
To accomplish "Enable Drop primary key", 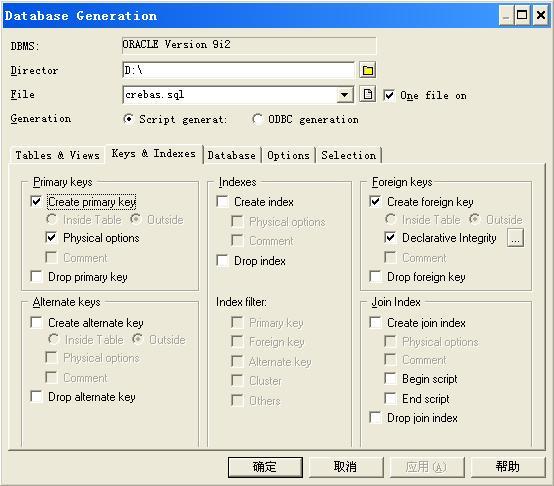I will click(36, 276).
